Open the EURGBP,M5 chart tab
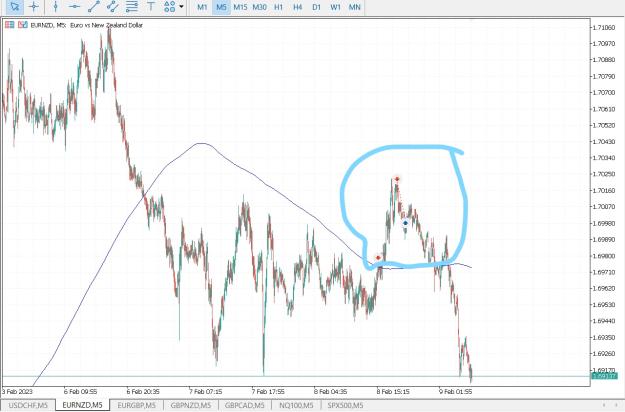Image resolution: width=625 pixels, height=412 pixels. (x=136, y=405)
